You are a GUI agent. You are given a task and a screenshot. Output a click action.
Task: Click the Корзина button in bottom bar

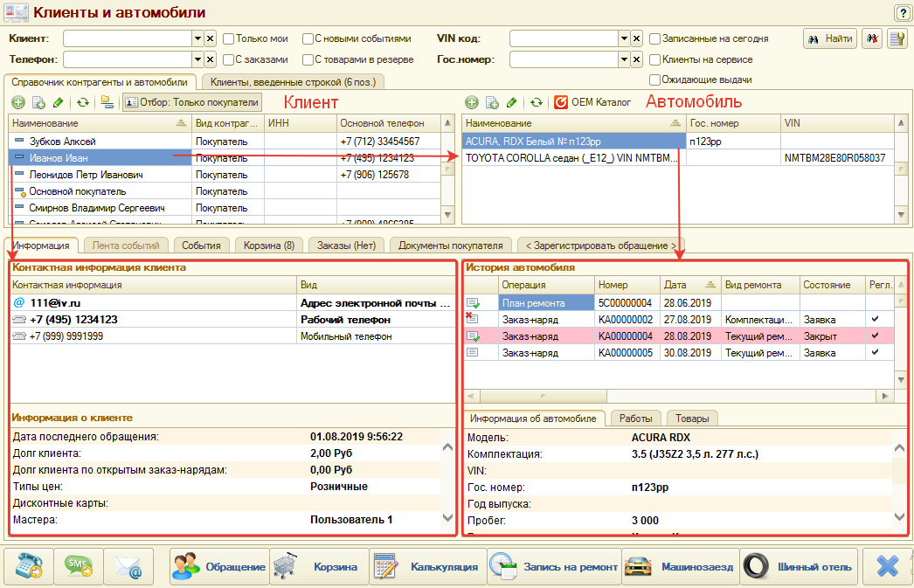[x=320, y=566]
